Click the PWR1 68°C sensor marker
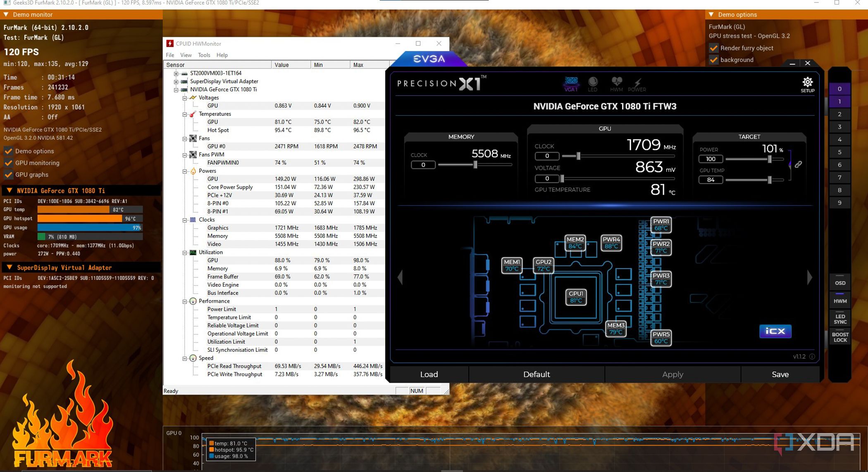 coord(661,224)
